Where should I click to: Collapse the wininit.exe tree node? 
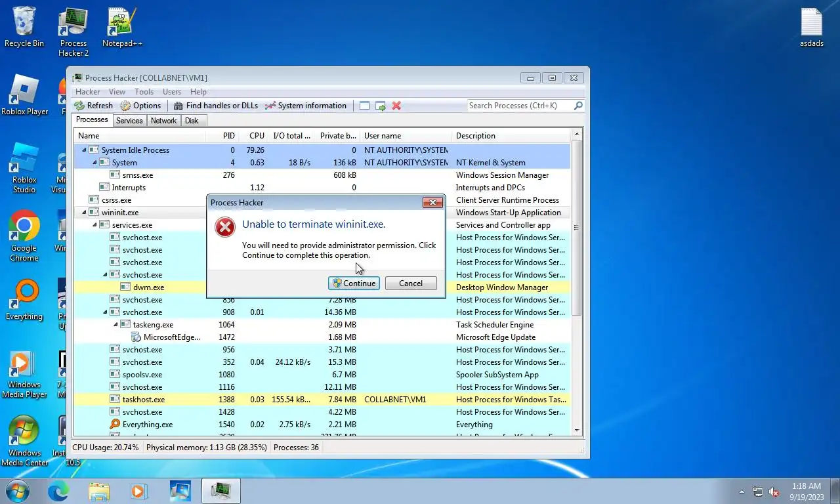point(84,213)
